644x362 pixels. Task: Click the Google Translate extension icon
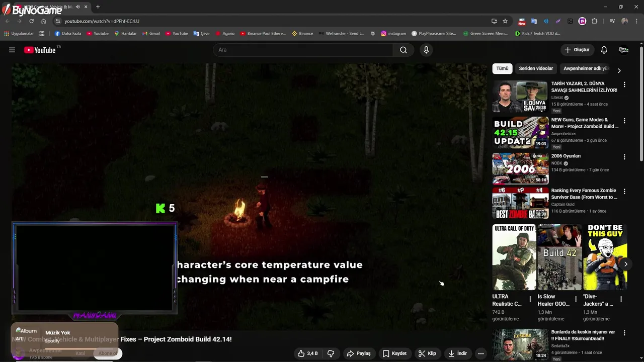coord(534,21)
